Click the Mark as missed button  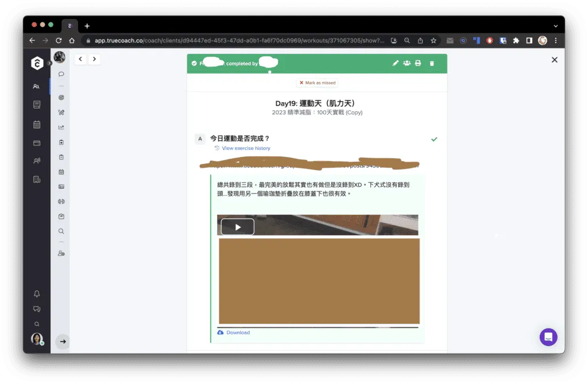pyautogui.click(x=317, y=83)
